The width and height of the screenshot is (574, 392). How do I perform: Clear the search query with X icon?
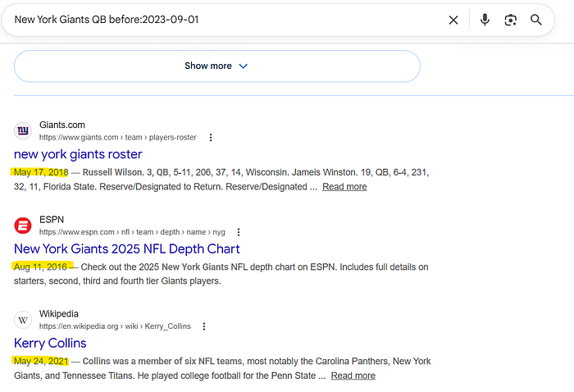(x=453, y=21)
